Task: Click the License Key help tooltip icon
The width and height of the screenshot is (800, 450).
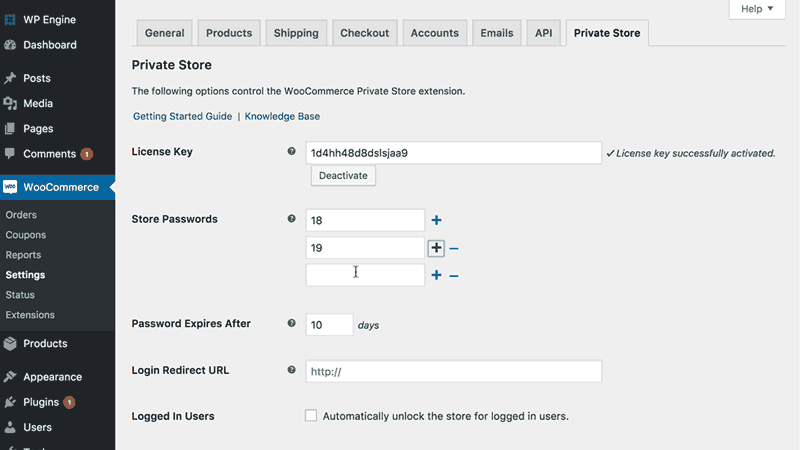Action: tap(291, 151)
